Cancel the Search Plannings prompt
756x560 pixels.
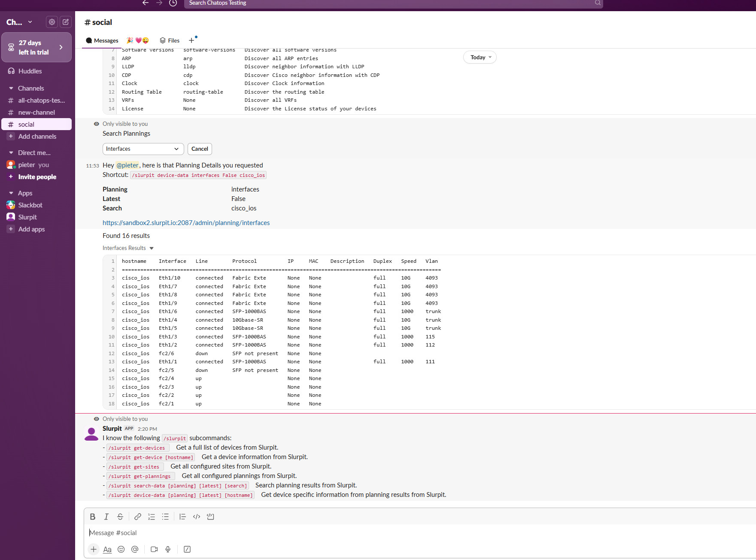pyautogui.click(x=200, y=149)
